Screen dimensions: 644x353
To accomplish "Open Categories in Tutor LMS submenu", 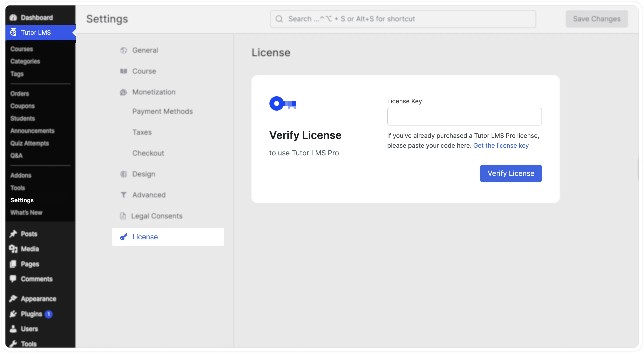I will pos(25,61).
